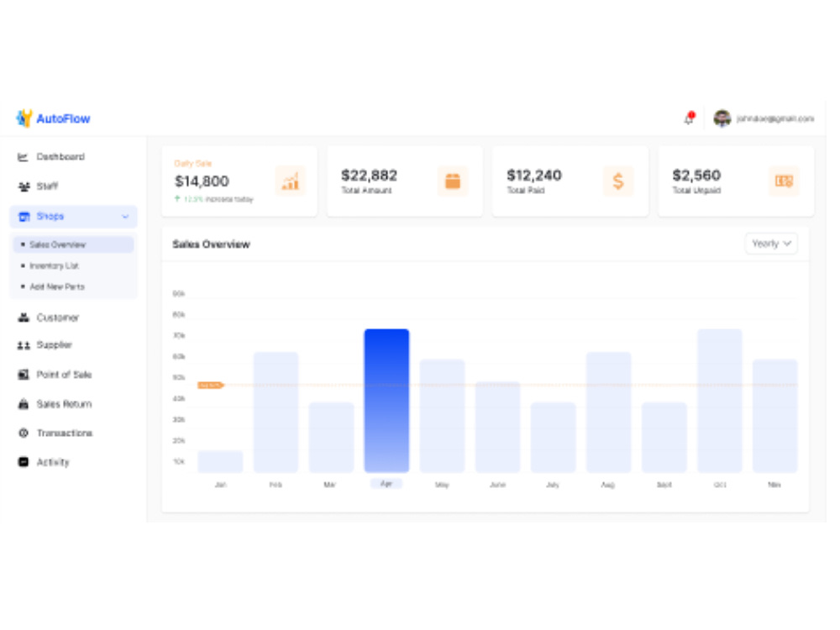This screenshot has height=630, width=840.
Task: Open the Dashboard menu item
Action: click(60, 157)
